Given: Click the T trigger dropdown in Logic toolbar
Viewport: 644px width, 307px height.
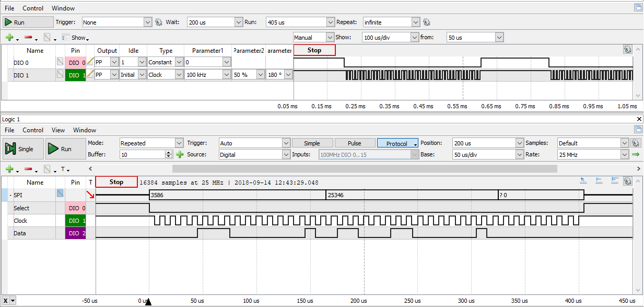Looking at the screenshot, I should [x=65, y=169].
